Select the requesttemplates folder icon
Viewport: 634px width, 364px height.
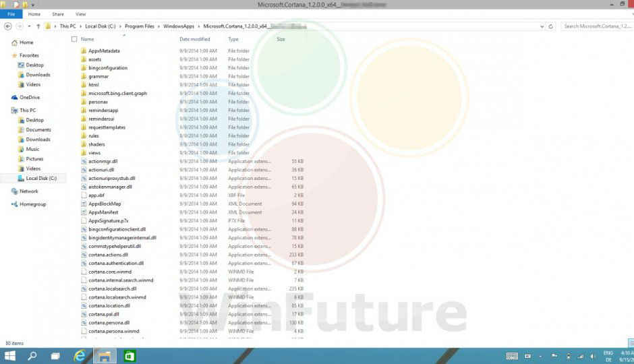(84, 127)
